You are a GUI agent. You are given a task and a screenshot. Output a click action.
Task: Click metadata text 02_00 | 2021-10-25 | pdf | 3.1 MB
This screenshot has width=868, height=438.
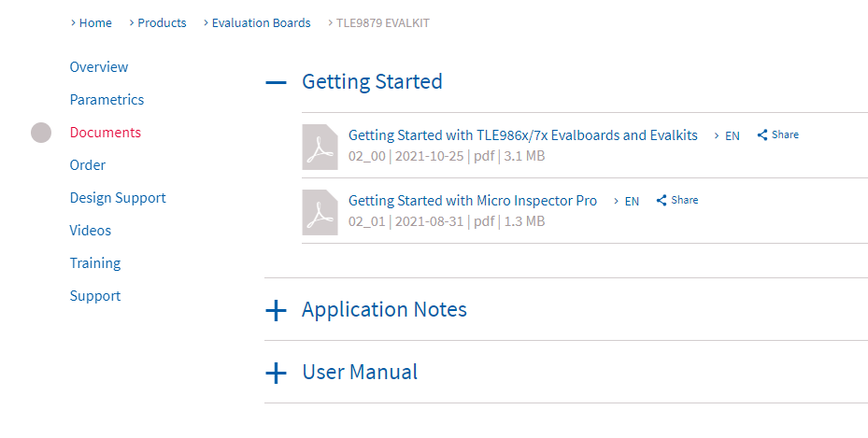pos(447,156)
